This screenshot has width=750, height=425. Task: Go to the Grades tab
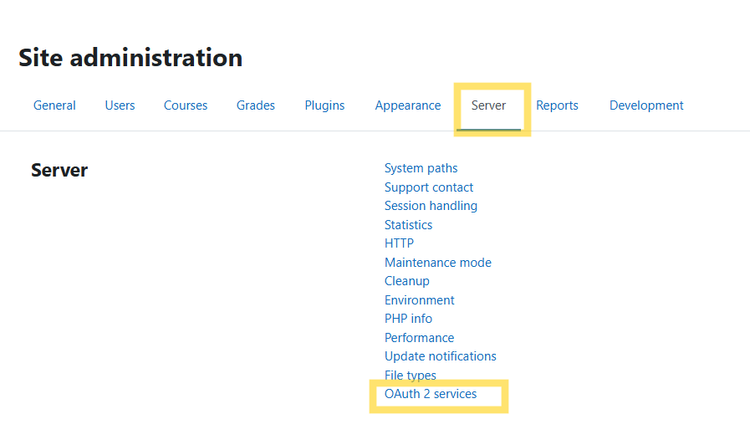coord(255,105)
